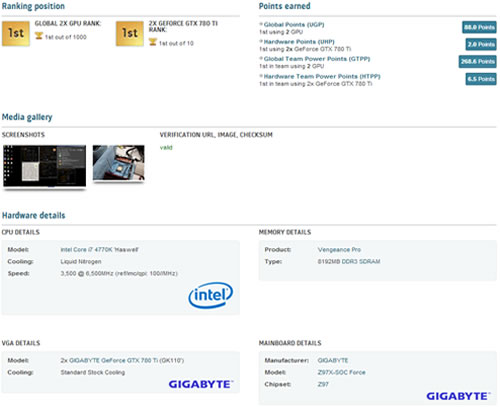Click the trophy icon beside 1st out of 10
Image resolution: width=500 pixels, height=407 pixels.
153,42
